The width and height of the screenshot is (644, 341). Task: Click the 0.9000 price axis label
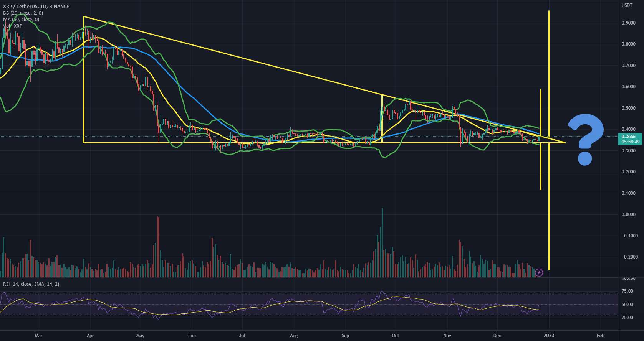click(x=628, y=23)
